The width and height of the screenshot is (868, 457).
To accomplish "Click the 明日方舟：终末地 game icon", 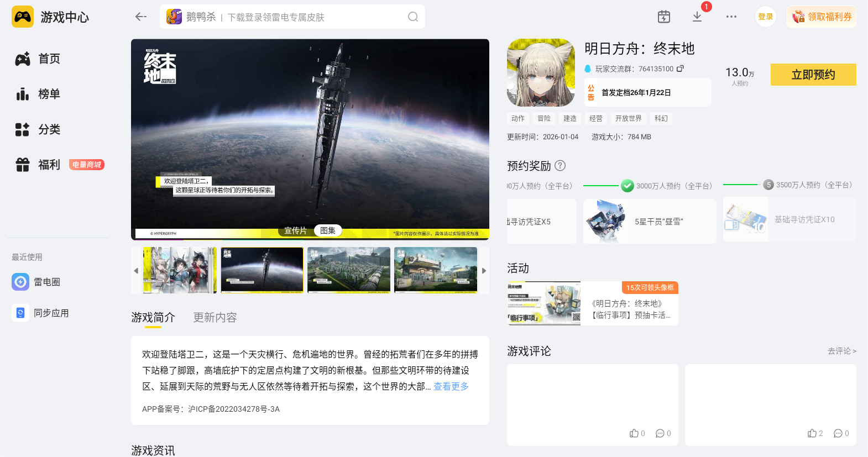I will 541,72.
